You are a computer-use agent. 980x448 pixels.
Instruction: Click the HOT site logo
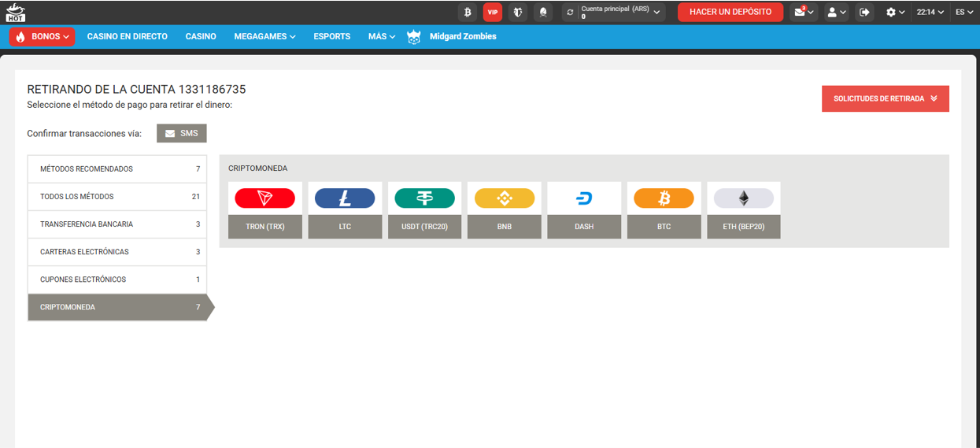[x=15, y=12]
